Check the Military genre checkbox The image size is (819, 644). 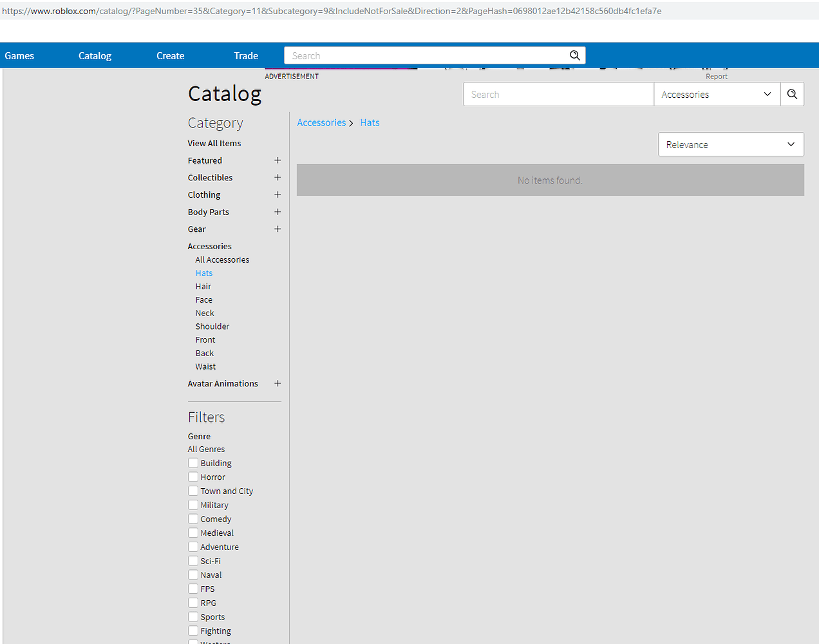192,504
